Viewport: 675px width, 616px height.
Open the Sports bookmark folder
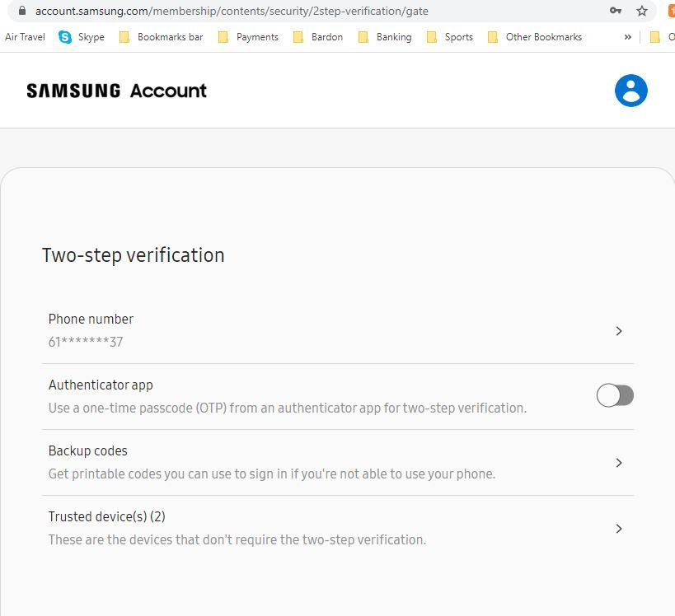click(x=449, y=37)
